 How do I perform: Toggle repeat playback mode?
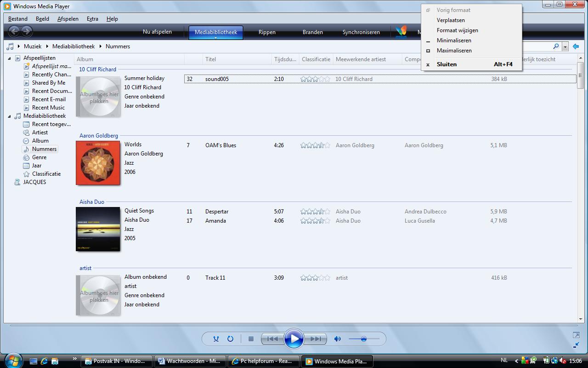(230, 339)
